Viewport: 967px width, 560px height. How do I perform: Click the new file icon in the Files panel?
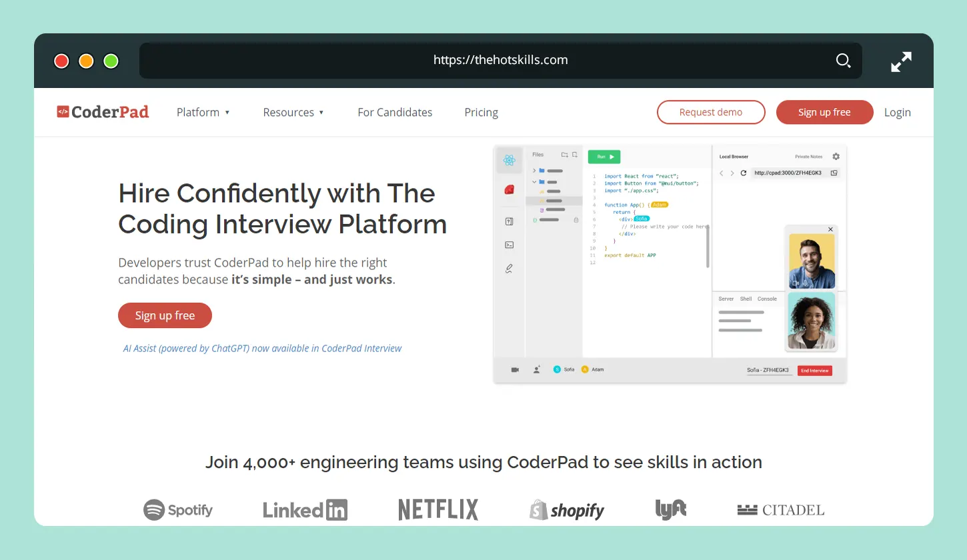(575, 155)
